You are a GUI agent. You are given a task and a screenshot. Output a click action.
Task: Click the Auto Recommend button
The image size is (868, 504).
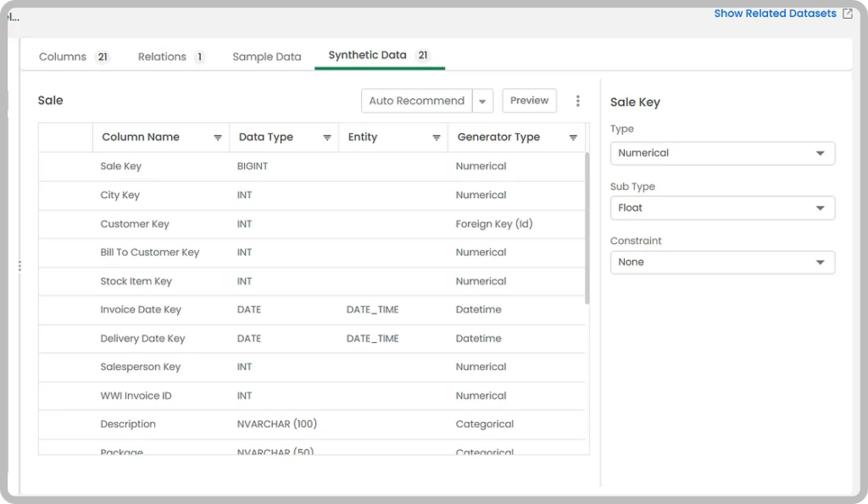click(x=417, y=102)
